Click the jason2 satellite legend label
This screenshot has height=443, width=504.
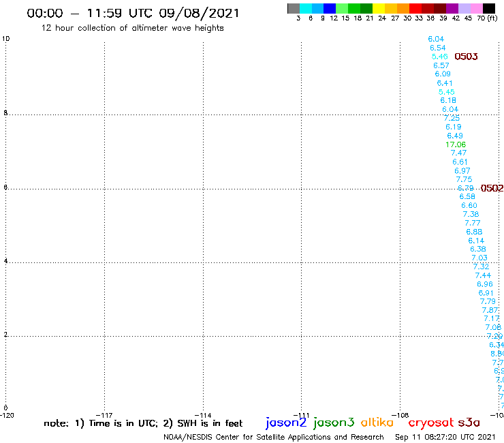tap(286, 423)
